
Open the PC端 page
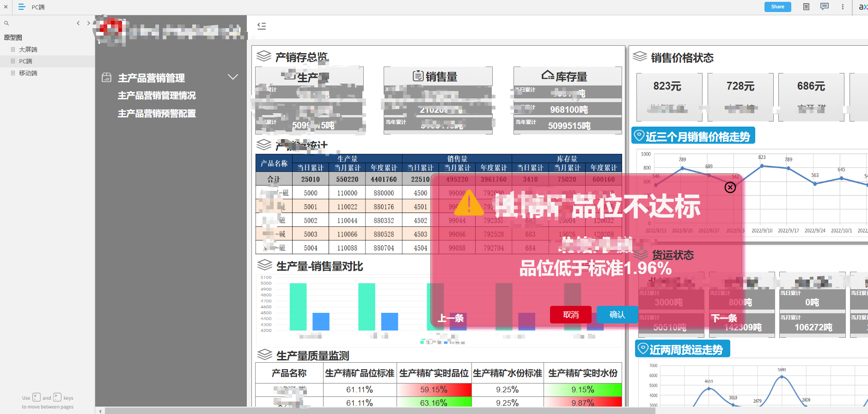25,61
